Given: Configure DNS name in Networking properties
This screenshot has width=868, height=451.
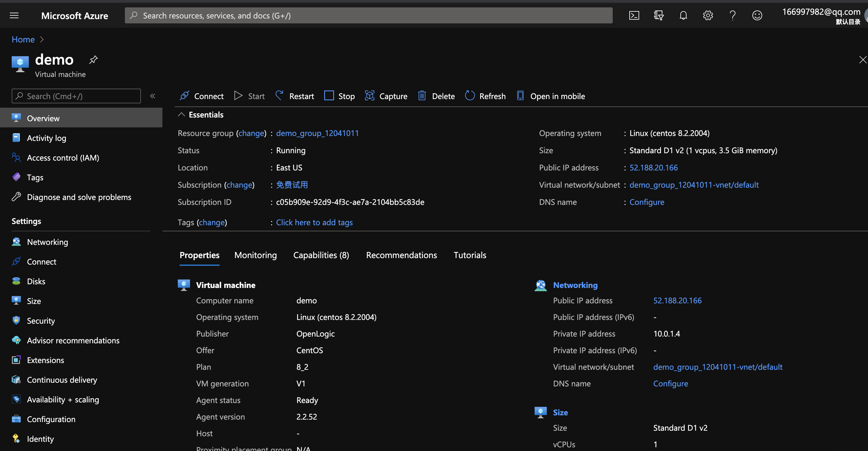Looking at the screenshot, I should click(x=671, y=383).
